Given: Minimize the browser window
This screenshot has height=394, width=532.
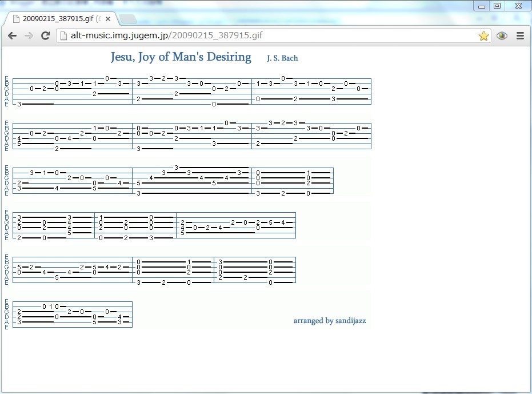Looking at the screenshot, I should [x=482, y=6].
